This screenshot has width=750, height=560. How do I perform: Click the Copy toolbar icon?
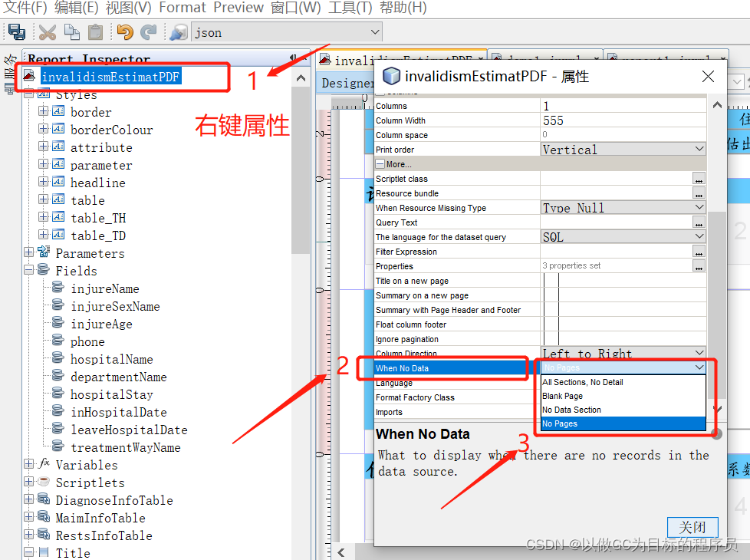coord(71,32)
